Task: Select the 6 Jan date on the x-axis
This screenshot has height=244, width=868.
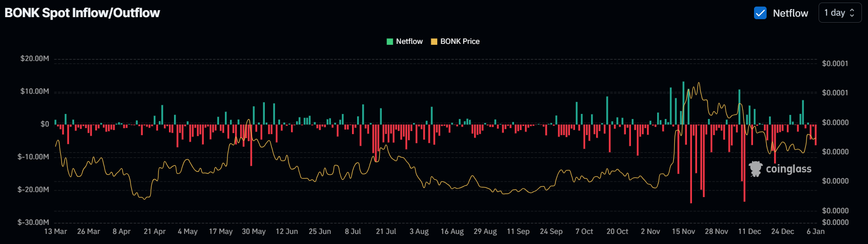Action: tap(816, 231)
